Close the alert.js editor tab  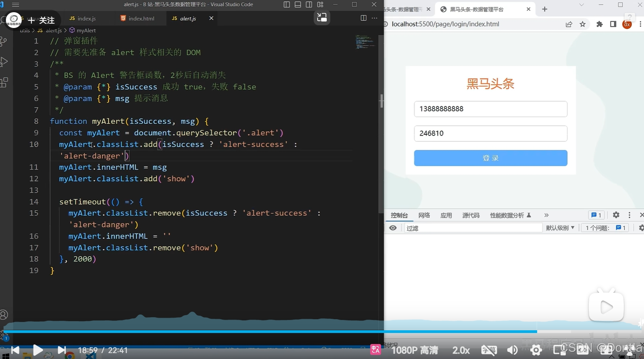(211, 18)
